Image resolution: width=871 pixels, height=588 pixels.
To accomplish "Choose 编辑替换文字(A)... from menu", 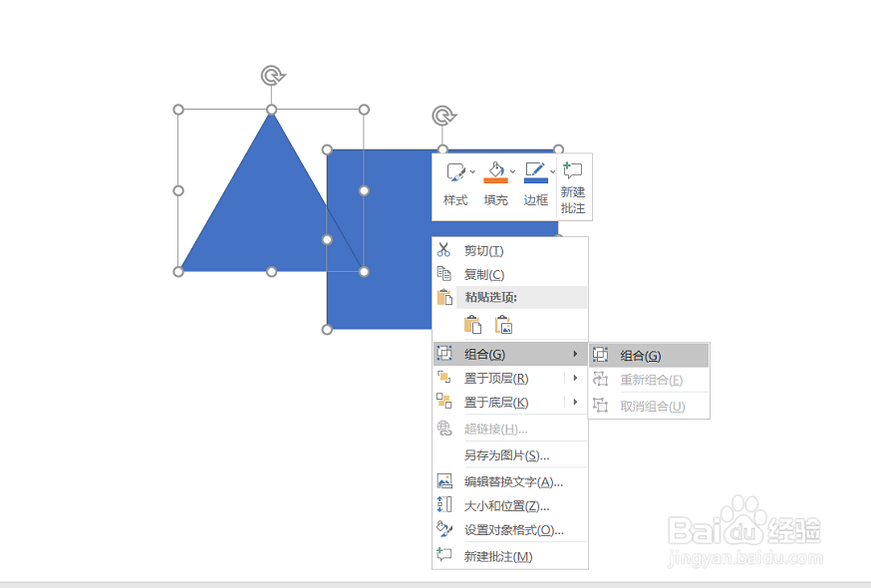I will [x=510, y=481].
